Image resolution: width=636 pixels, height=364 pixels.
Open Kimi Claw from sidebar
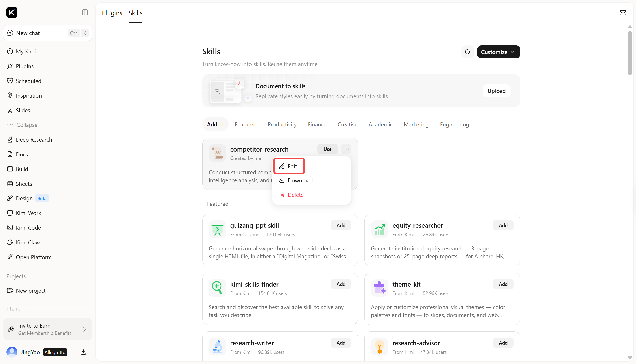(x=28, y=242)
